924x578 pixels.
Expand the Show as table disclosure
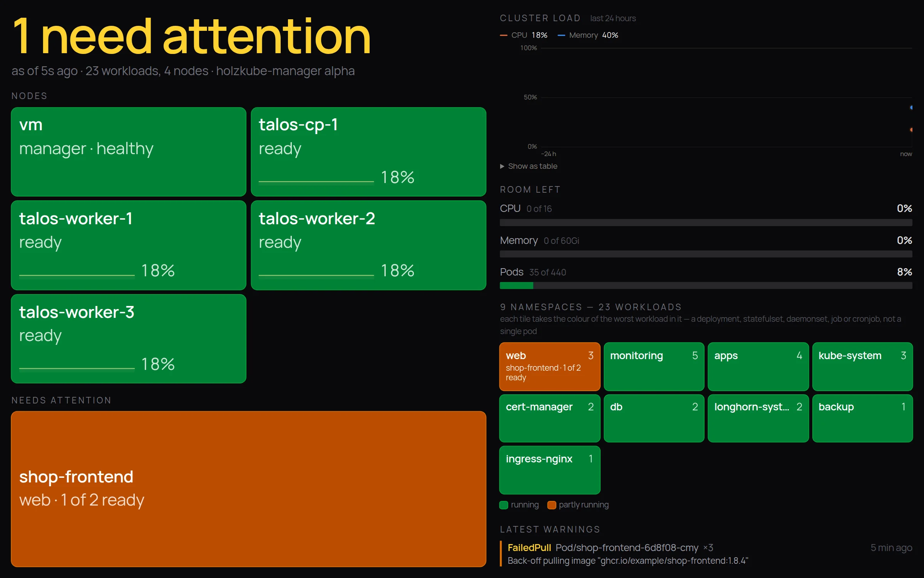pos(529,166)
